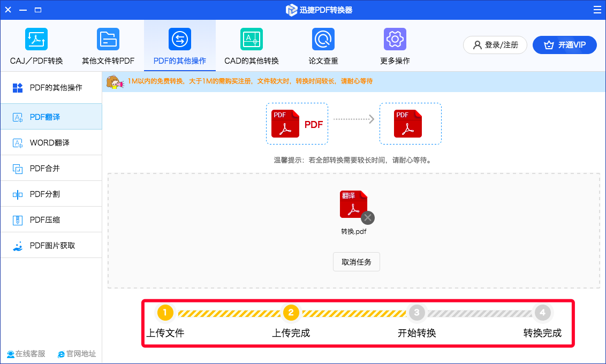Remove 转换.pdf using its gray X badge
This screenshot has width=606, height=364.
(x=368, y=218)
